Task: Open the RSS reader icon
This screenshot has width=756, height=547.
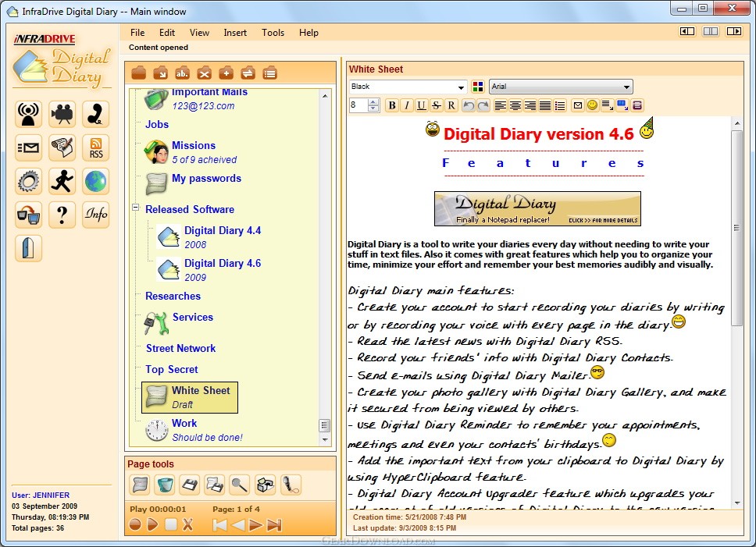Action: click(x=95, y=147)
